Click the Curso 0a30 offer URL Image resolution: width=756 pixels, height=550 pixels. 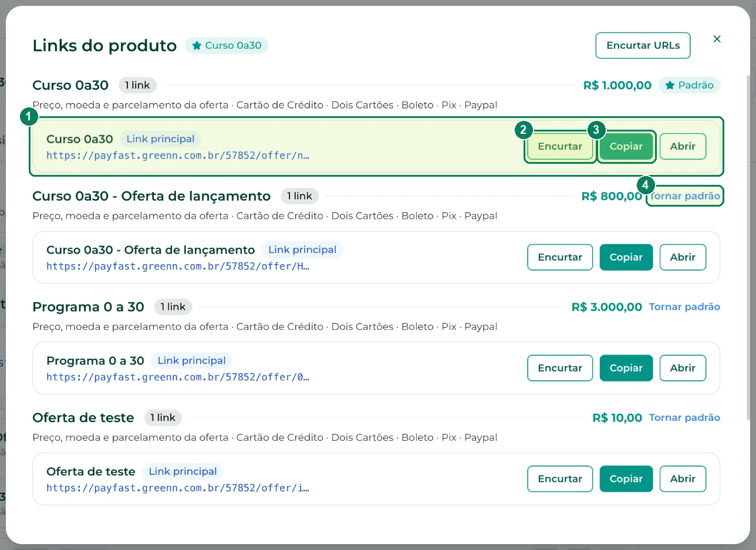[178, 156]
